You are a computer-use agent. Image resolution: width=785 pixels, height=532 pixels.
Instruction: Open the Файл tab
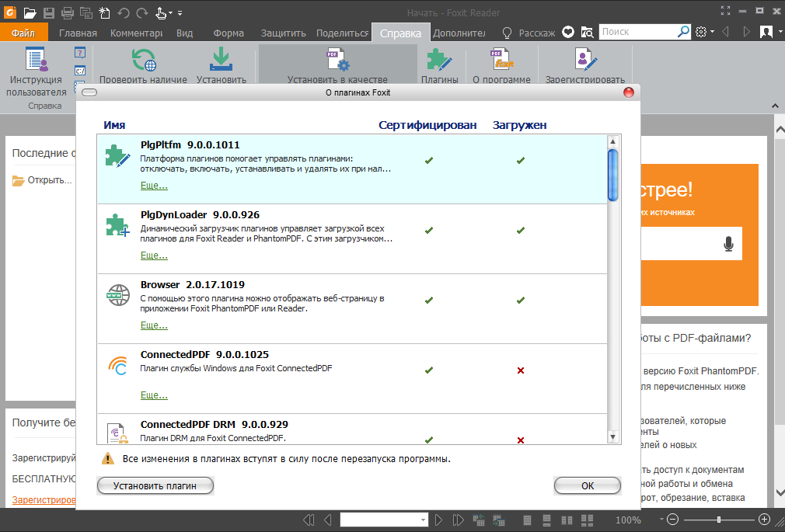pyautogui.click(x=23, y=33)
